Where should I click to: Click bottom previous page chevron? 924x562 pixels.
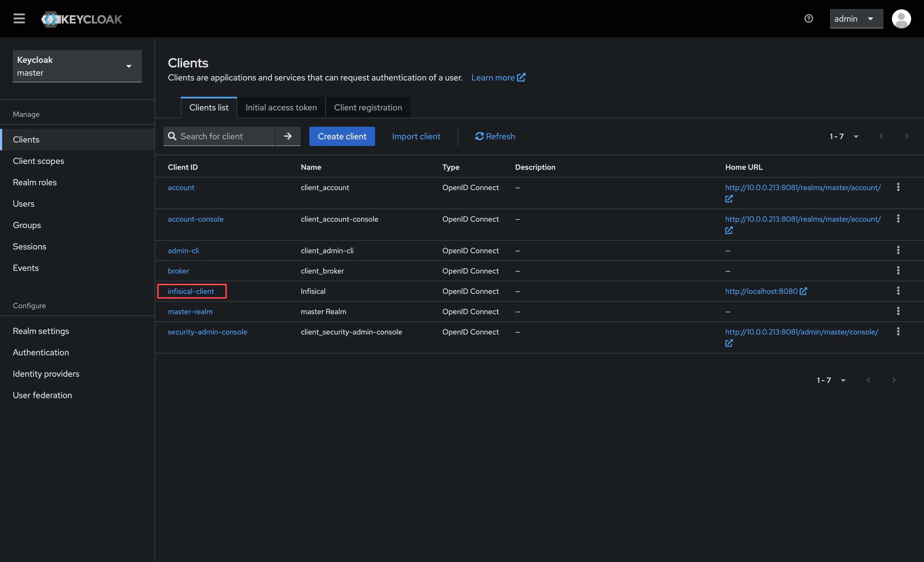pyautogui.click(x=868, y=380)
